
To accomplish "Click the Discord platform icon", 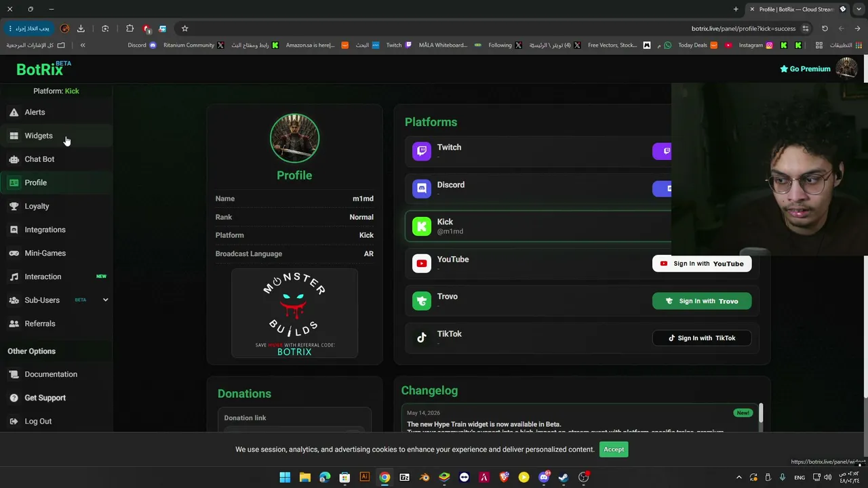I will pyautogui.click(x=422, y=188).
